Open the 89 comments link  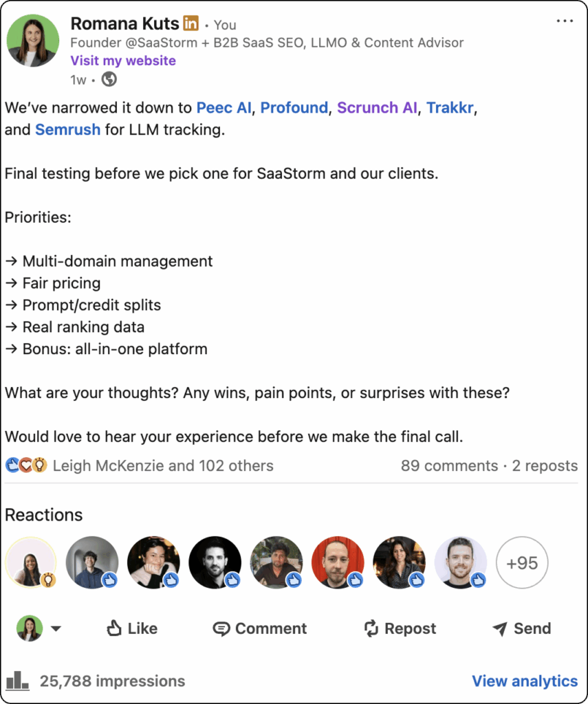pos(450,465)
